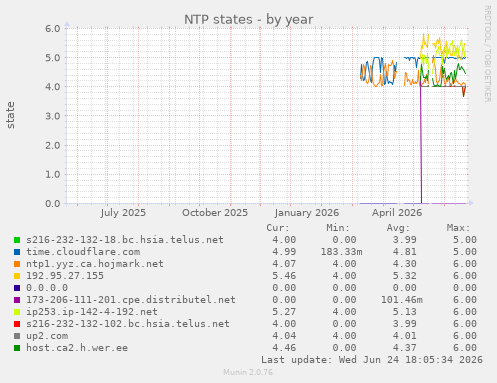This screenshot has height=383, width=497.
Task: Click the y-axis label state
Action: coord(11,115)
